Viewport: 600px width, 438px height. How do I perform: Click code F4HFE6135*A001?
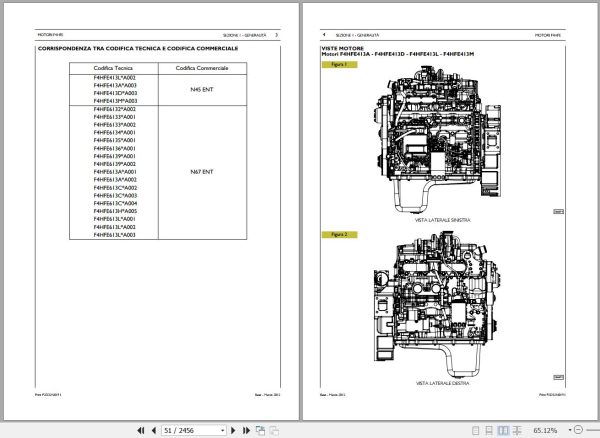pyautogui.click(x=115, y=140)
